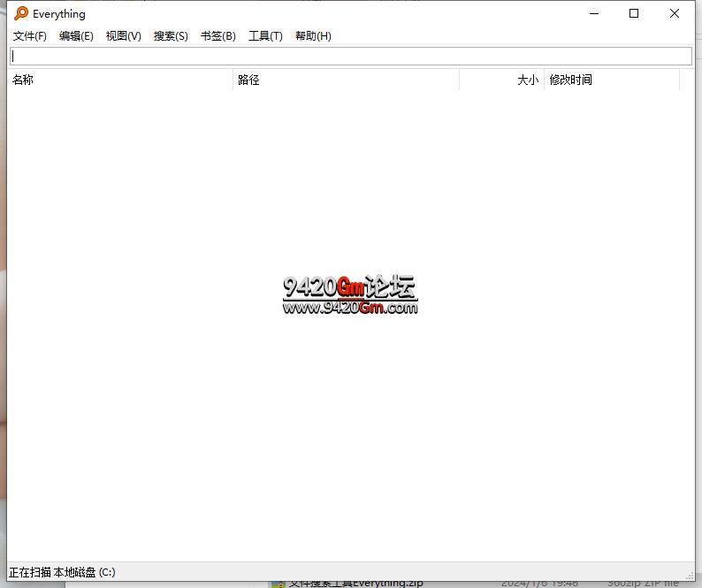Click the resize grip in status bar corner
This screenshot has width=702, height=588.
click(690, 576)
